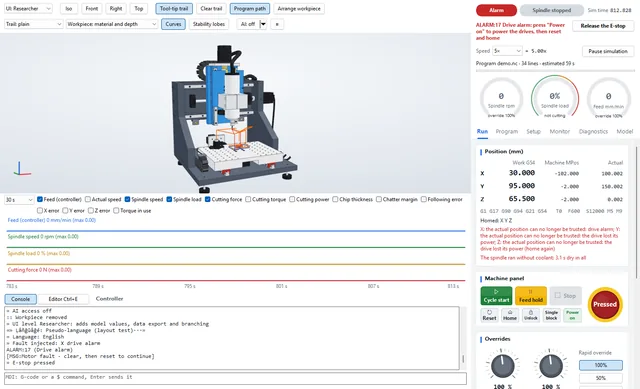The image size is (640, 389).
Task: Enable the X error checkbox
Action: (40, 211)
